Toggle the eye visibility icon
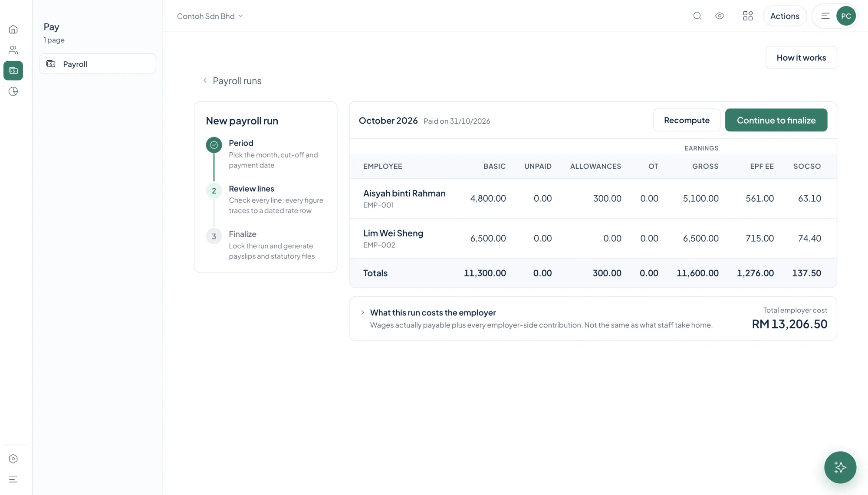Viewport: 868px width, 495px height. coord(720,16)
